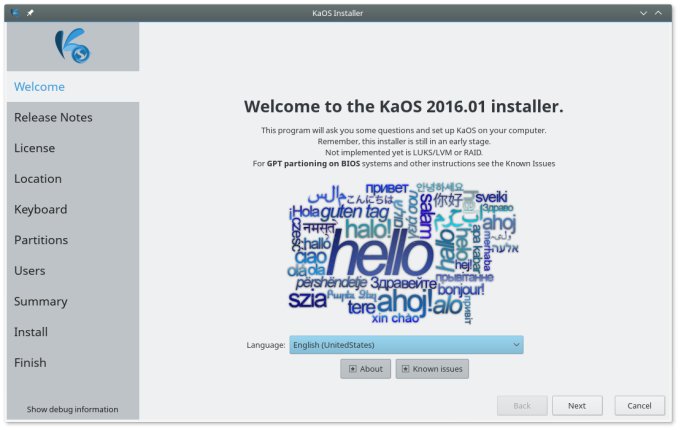This screenshot has width=680, height=430.
Task: Select the Install step
Action: click(x=73, y=332)
